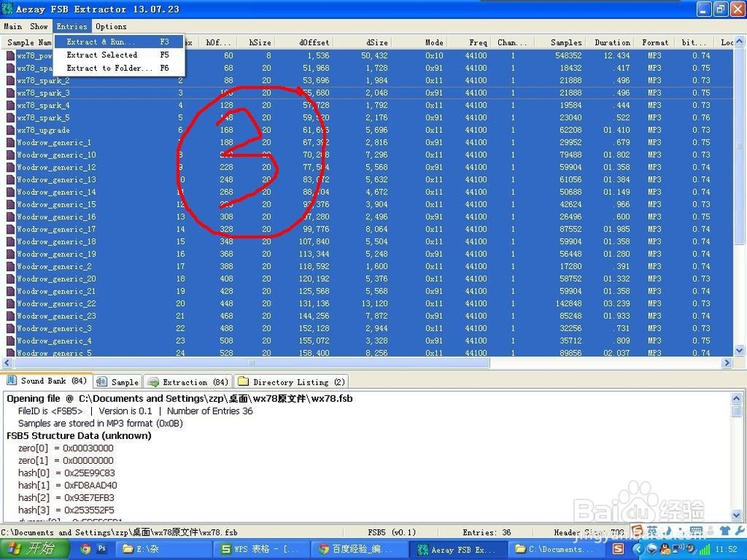Choose Extract to Folder menu entry
Viewport: 747px width, 560px height.
pyautogui.click(x=119, y=68)
